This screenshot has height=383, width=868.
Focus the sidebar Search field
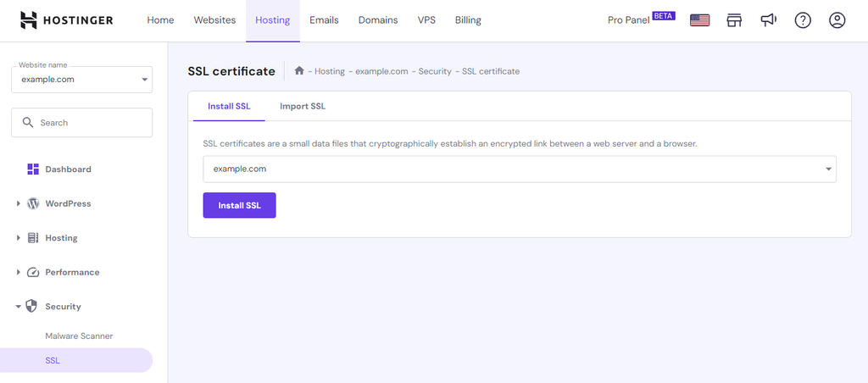click(82, 122)
